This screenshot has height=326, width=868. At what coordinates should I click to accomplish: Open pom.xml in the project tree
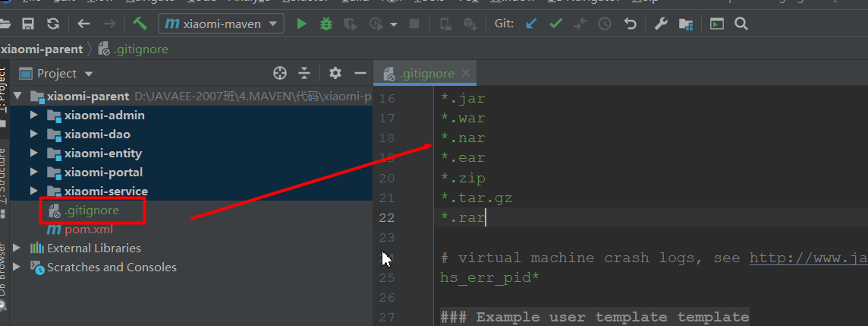click(x=88, y=229)
